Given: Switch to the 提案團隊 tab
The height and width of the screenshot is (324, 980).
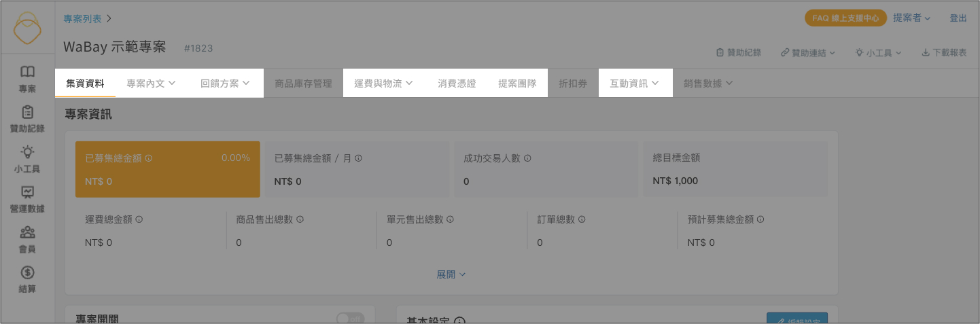Looking at the screenshot, I should [x=517, y=84].
